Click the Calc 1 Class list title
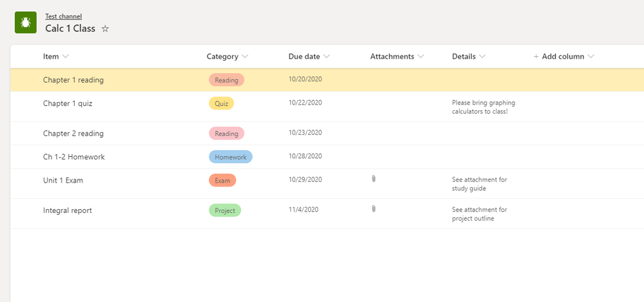Image resolution: width=644 pixels, height=302 pixels. (70, 28)
